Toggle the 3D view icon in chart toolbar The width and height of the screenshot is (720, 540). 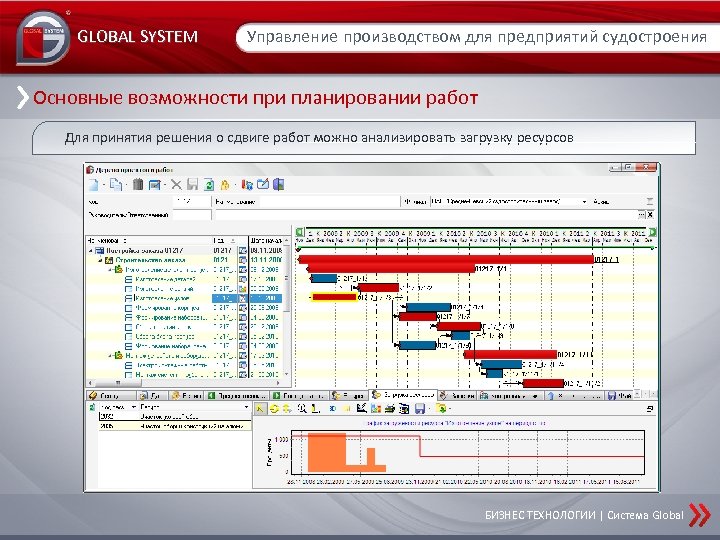(x=332, y=408)
